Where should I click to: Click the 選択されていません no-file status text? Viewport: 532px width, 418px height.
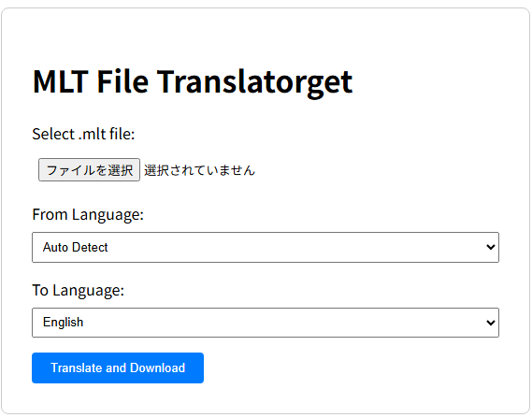coord(199,170)
